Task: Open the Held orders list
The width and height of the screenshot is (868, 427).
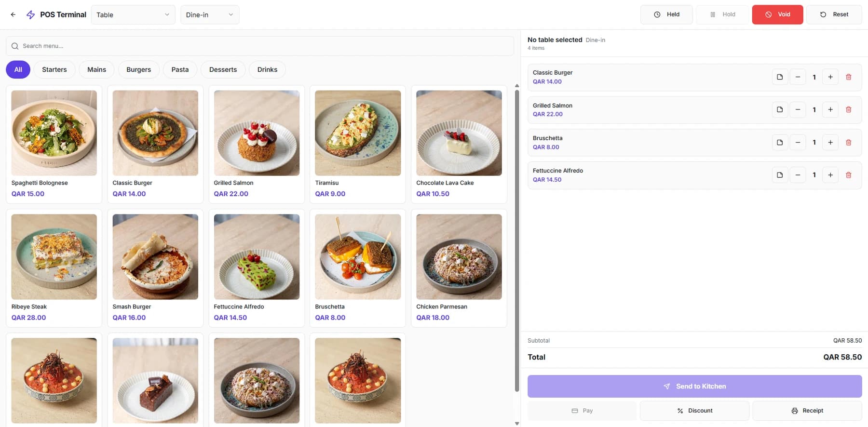Action: click(x=666, y=14)
